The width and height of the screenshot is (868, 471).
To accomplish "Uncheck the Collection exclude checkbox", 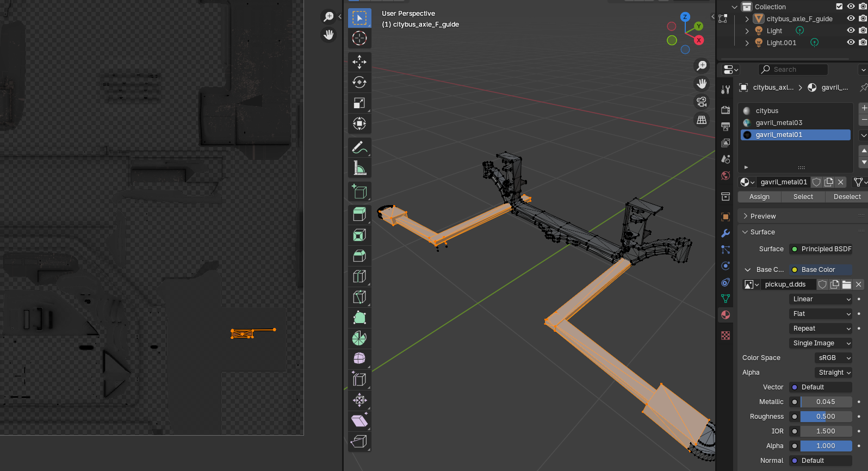I will 839,7.
